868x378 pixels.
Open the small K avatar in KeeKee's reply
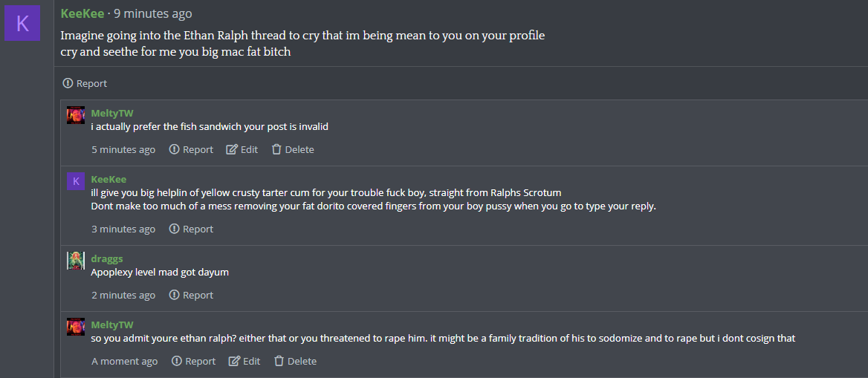[76, 181]
